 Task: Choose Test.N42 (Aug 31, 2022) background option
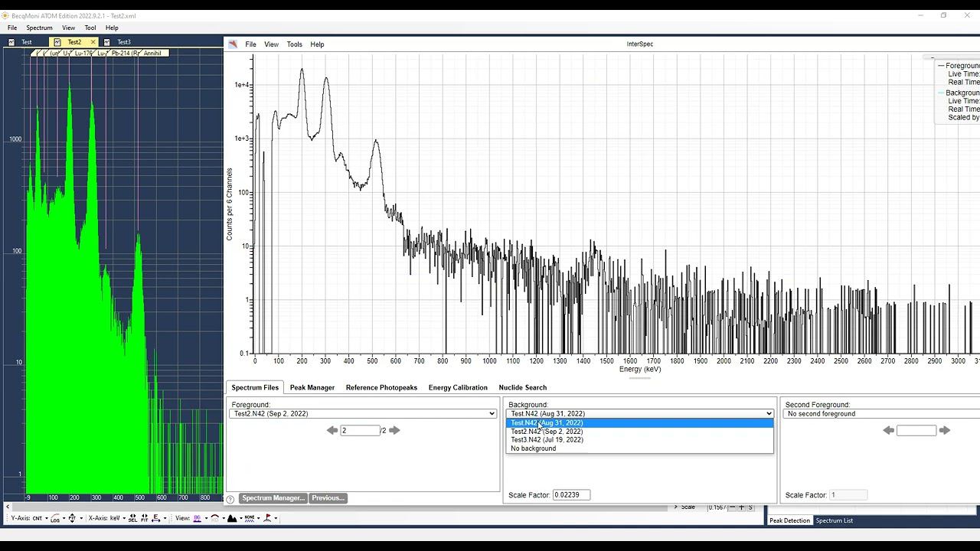tap(639, 422)
